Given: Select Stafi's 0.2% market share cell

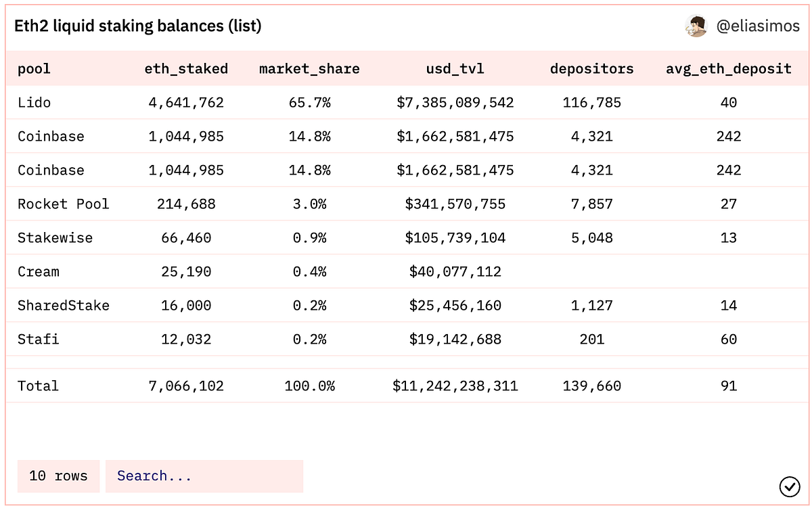Looking at the screenshot, I should coord(309,340).
